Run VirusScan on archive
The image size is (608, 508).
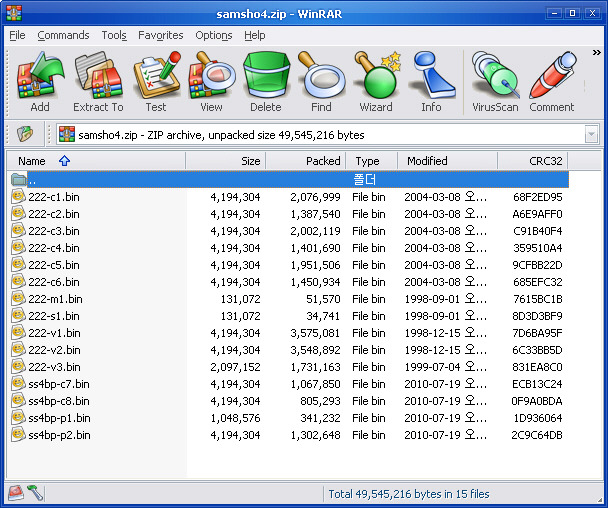[495, 81]
